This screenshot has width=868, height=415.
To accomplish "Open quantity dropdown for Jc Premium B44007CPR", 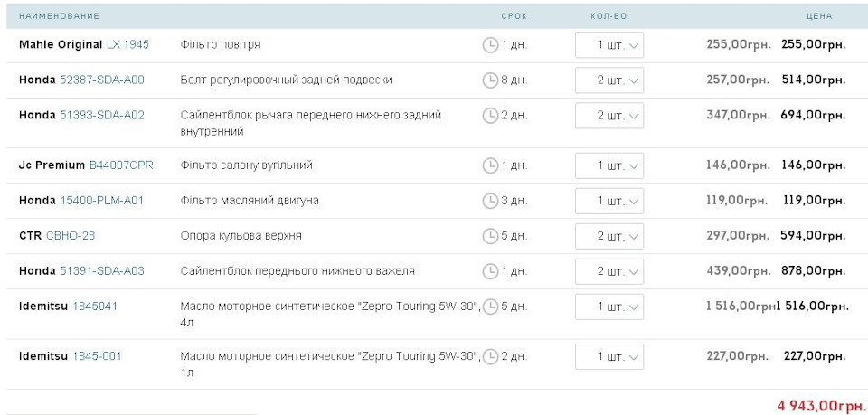I will pos(609,165).
